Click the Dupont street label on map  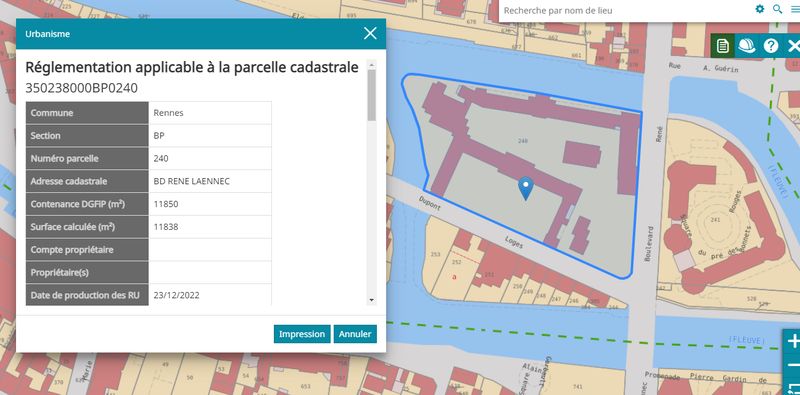click(x=431, y=204)
